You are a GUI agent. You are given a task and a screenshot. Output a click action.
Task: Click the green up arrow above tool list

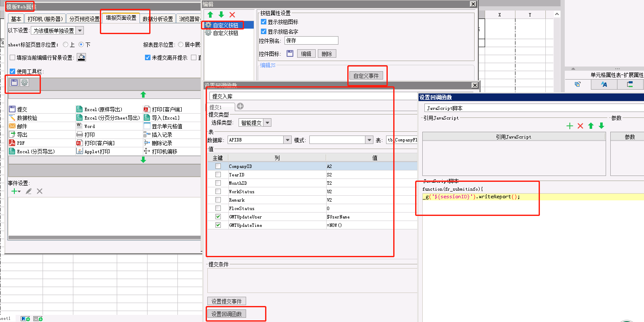click(143, 95)
